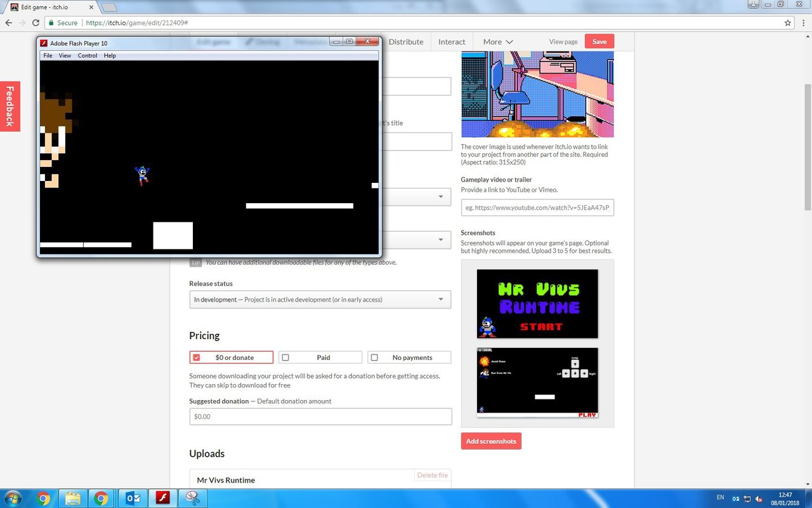Screen dimensions: 812x508
Task: Open the View page link
Action: 563,42
